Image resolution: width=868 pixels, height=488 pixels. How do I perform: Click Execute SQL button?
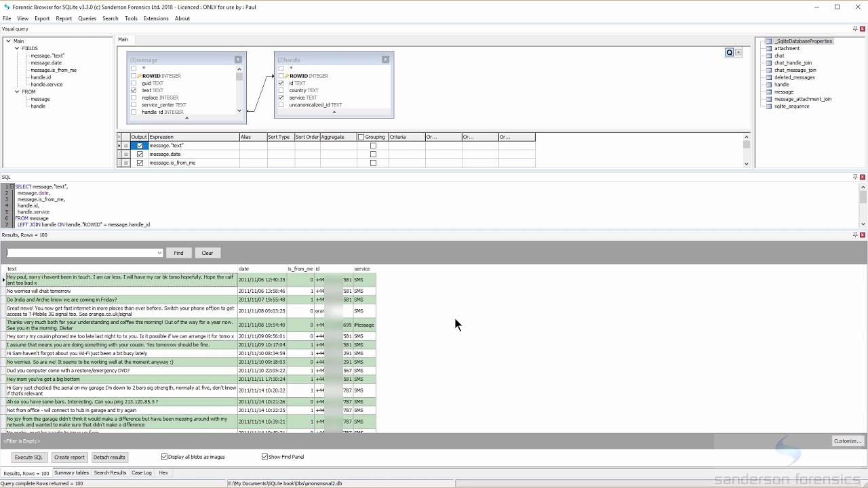[28, 457]
